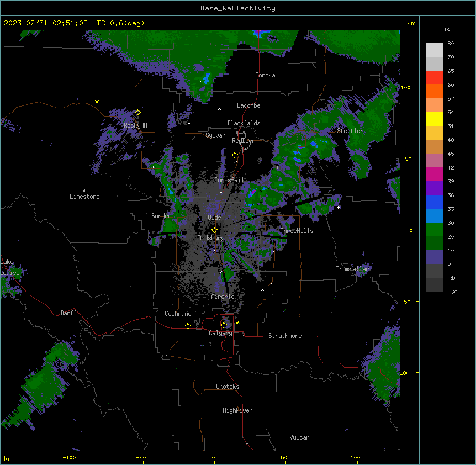476x465 pixels.
Task: Click the ThreeHills label
Action: (297, 231)
